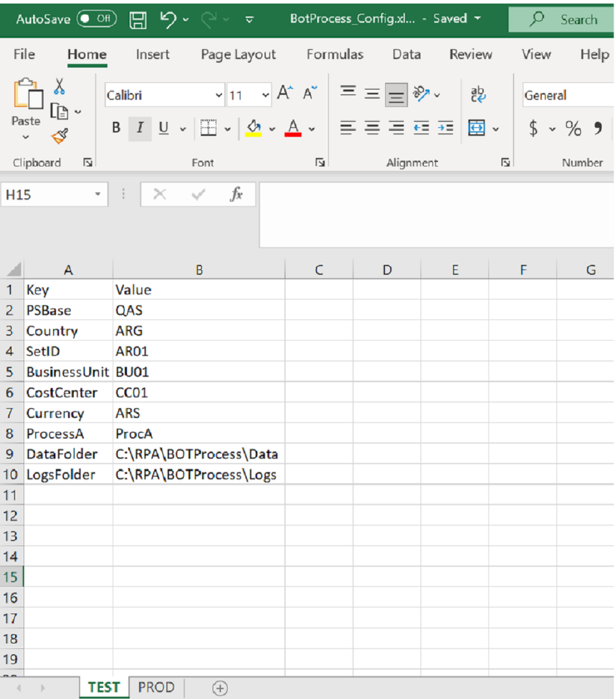Add a new sheet with plus button
The height and width of the screenshot is (699, 616).
point(220,688)
